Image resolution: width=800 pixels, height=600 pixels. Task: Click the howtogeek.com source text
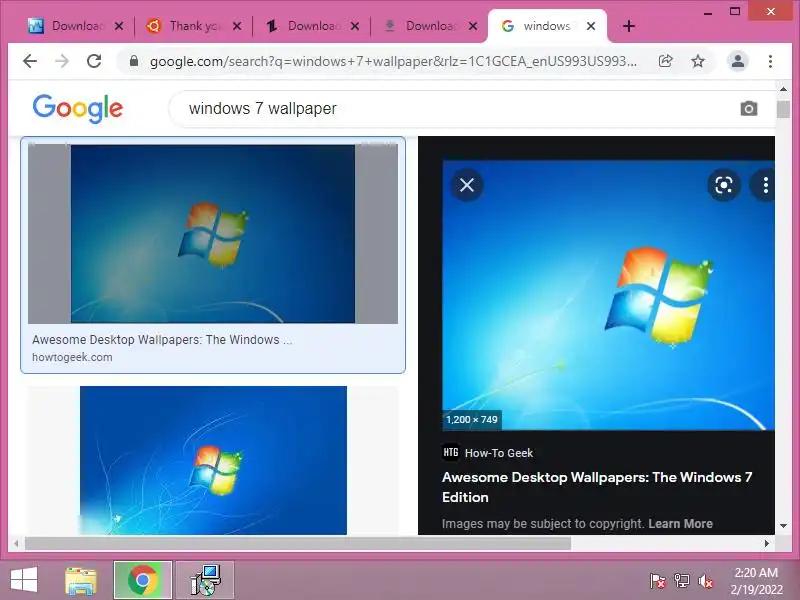pos(72,357)
